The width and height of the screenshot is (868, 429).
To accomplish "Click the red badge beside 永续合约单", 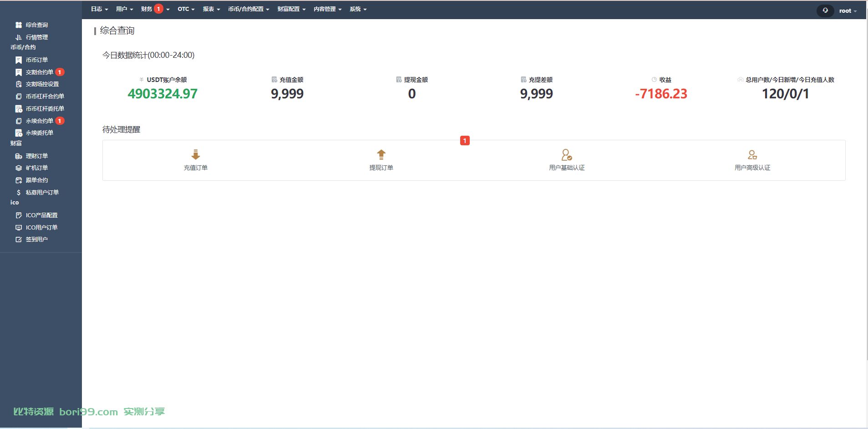I will pos(60,121).
